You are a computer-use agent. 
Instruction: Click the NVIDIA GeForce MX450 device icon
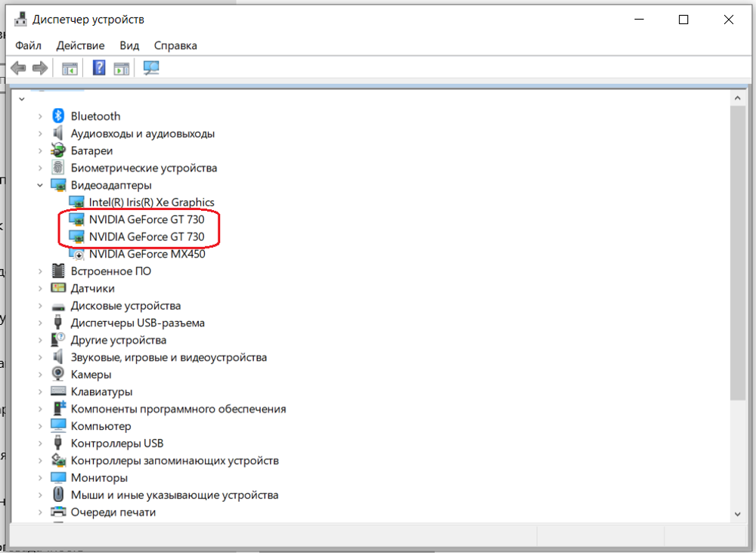click(x=76, y=254)
